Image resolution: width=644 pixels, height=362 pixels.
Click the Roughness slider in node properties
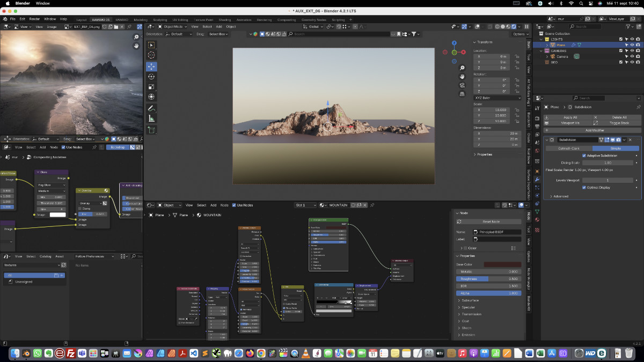click(x=488, y=279)
